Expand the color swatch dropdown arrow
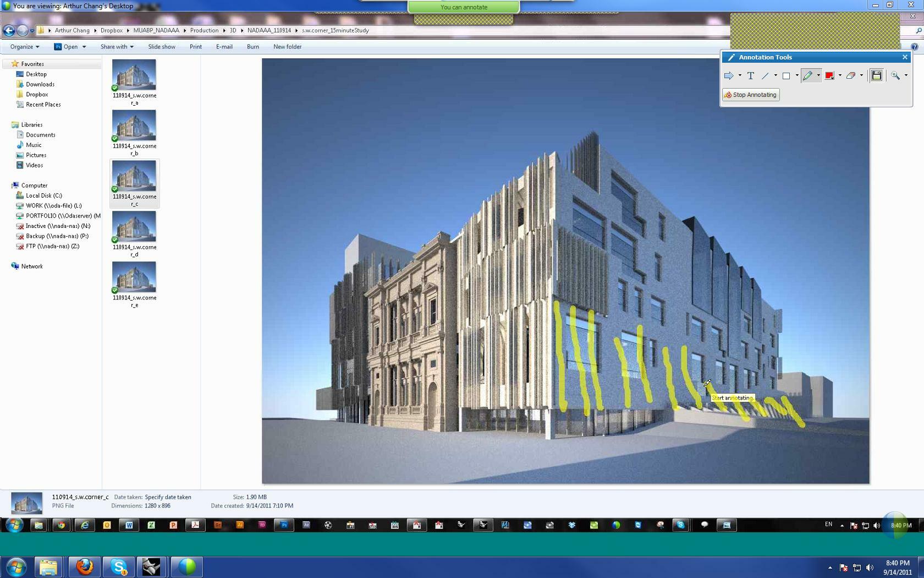 840,76
